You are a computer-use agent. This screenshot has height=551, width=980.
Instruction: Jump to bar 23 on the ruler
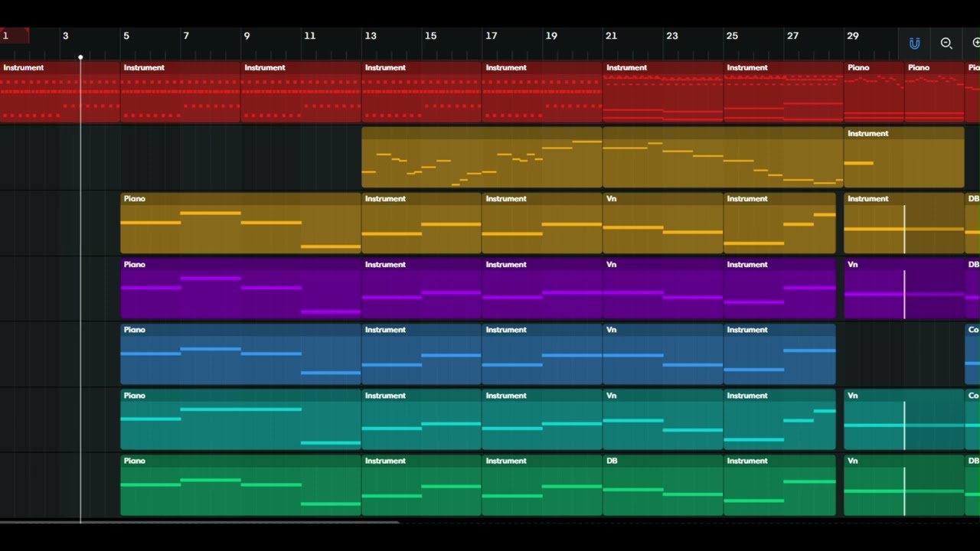672,36
